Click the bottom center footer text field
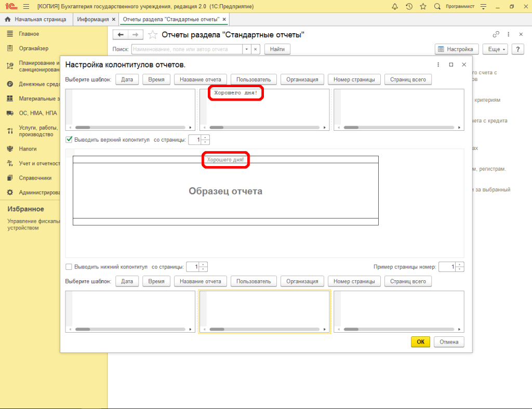 [x=264, y=308]
